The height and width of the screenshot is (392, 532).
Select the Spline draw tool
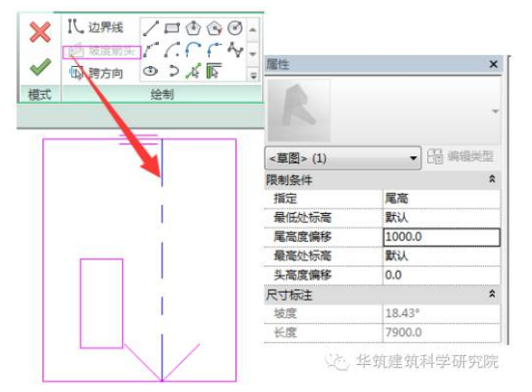coord(235,50)
